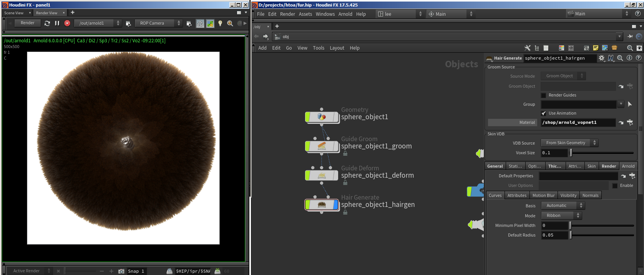Image resolution: width=644 pixels, height=275 pixels.
Task: Click the help question icon in parameter header
Action: click(639, 58)
